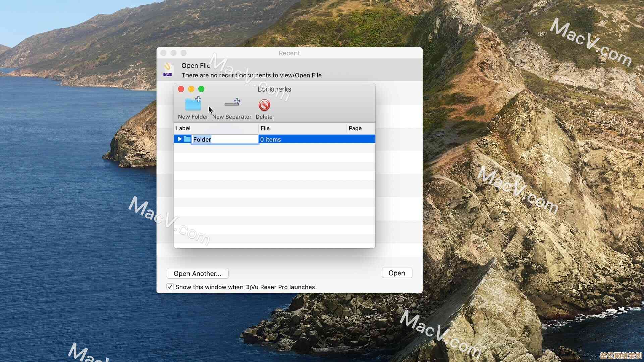The height and width of the screenshot is (362, 644).
Task: Minimize the Bookmarks window with yellow button
Action: [x=191, y=89]
